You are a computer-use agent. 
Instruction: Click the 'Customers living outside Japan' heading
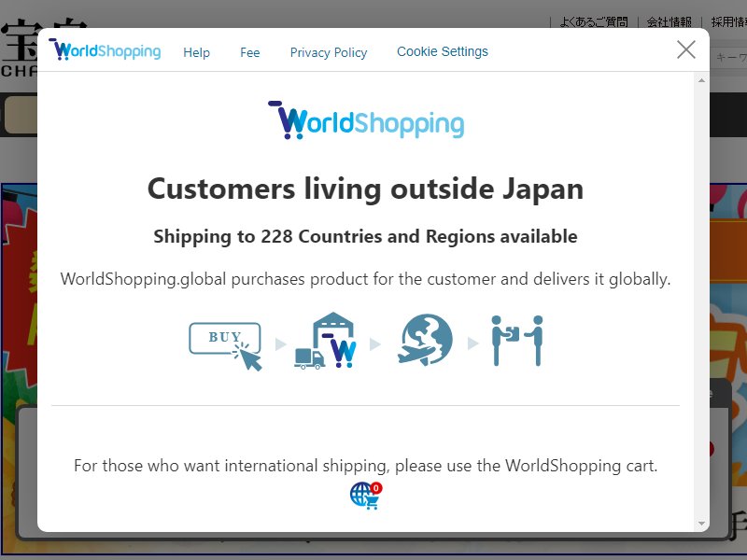click(365, 189)
